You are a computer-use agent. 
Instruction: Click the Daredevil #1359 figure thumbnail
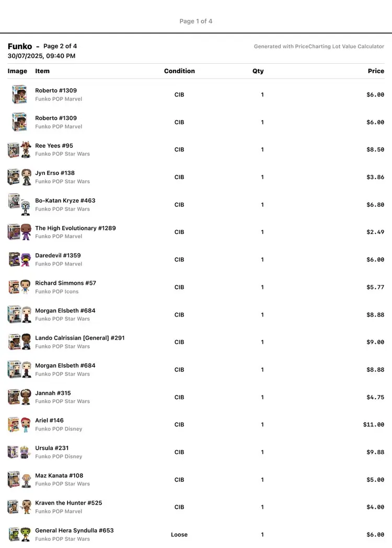19,260
